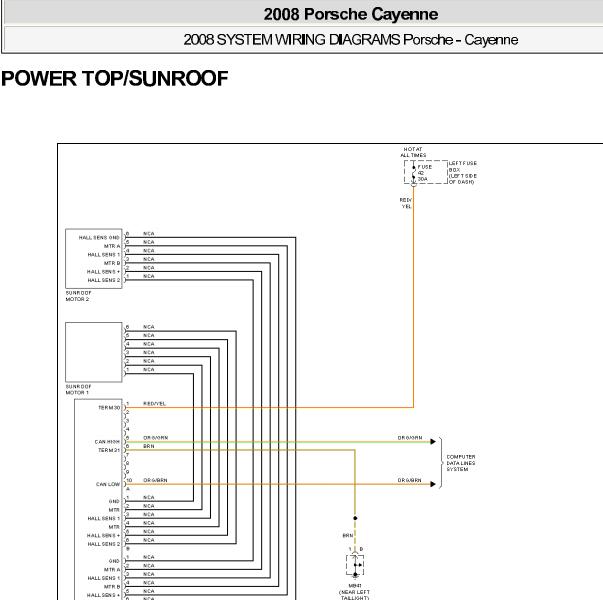Click the "2008 Porsche Cayenne" title
The image size is (603, 600).
click(x=351, y=14)
